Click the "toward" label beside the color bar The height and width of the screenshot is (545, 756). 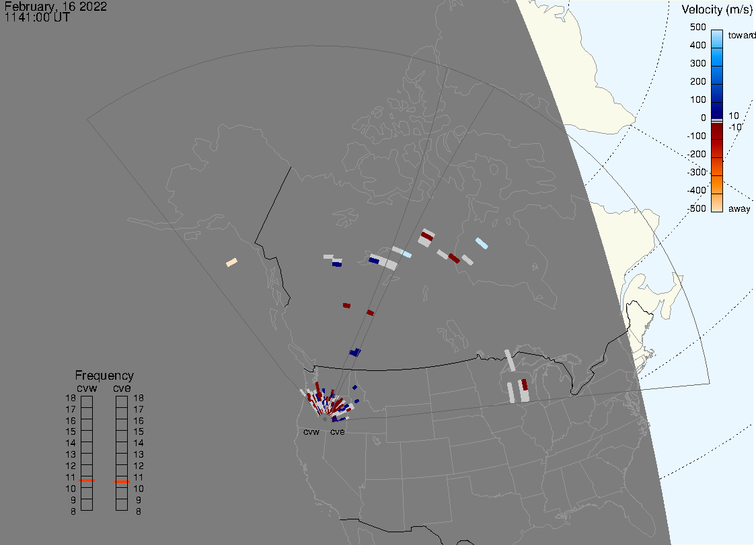click(x=741, y=35)
